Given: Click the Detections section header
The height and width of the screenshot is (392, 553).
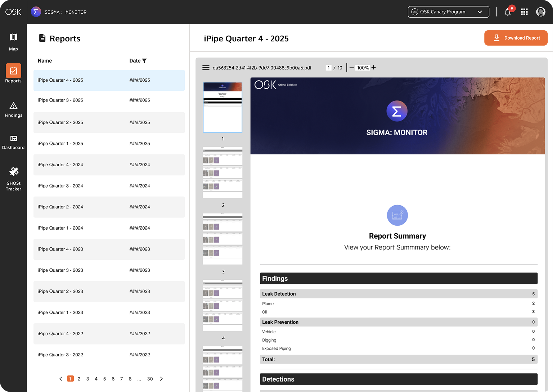Looking at the screenshot, I should click(399, 379).
